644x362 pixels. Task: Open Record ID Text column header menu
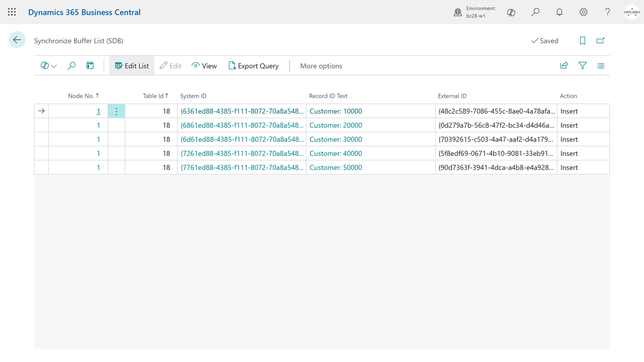(328, 96)
